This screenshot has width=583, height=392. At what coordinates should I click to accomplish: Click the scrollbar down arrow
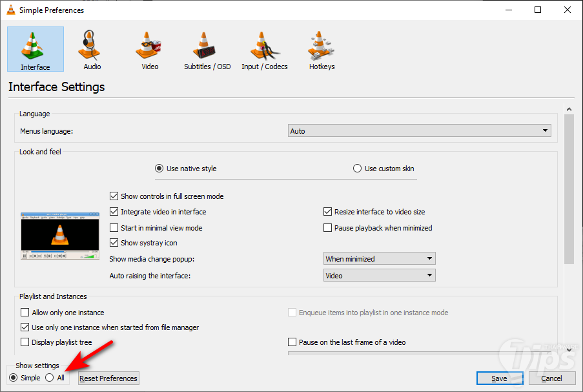click(x=569, y=349)
